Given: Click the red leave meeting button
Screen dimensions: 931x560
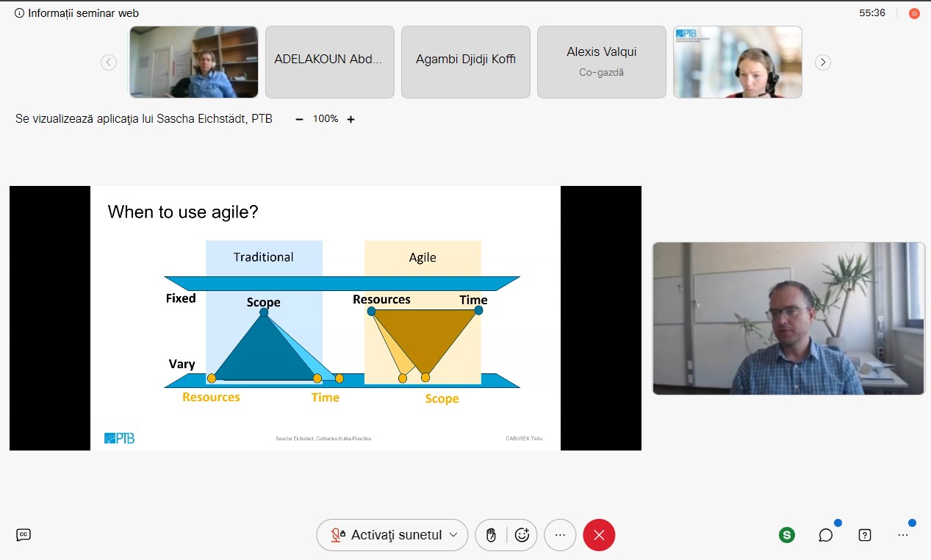Looking at the screenshot, I should [599, 535].
